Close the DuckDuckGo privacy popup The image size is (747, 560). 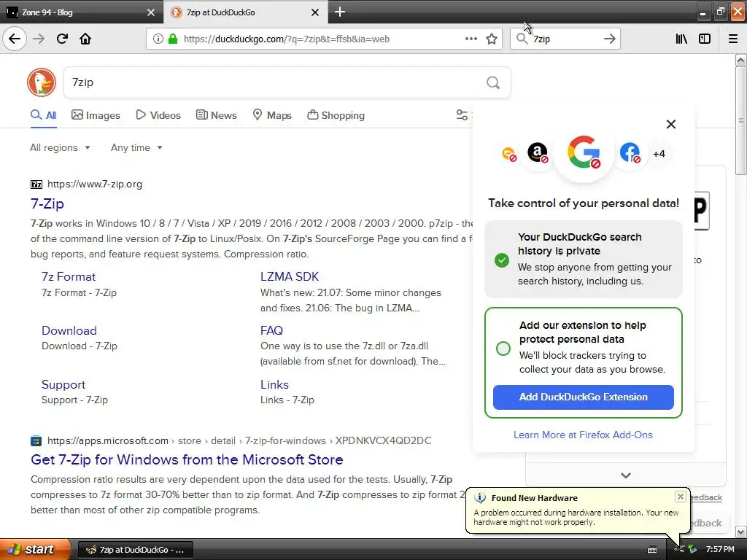(671, 124)
